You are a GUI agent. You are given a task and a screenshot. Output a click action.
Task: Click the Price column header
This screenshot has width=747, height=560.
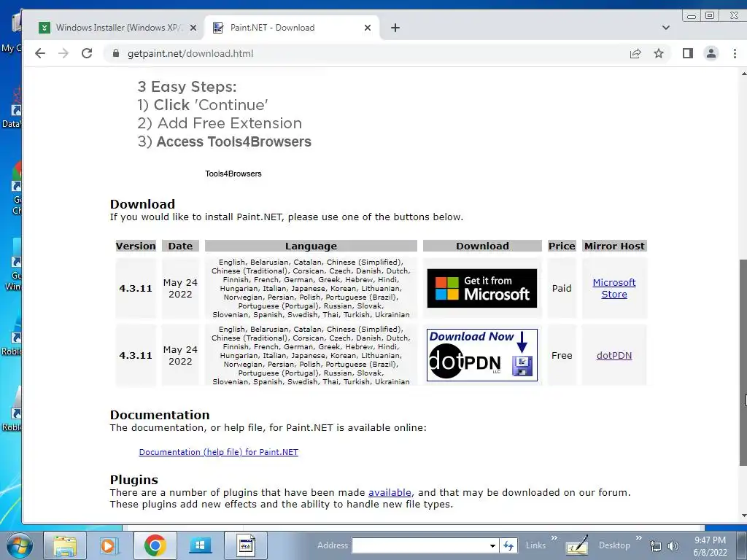[562, 246]
